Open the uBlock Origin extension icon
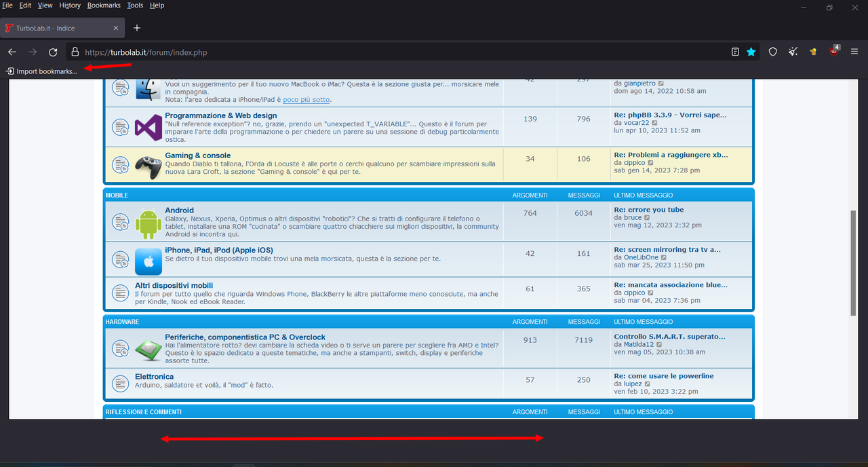The image size is (868, 467). click(834, 52)
